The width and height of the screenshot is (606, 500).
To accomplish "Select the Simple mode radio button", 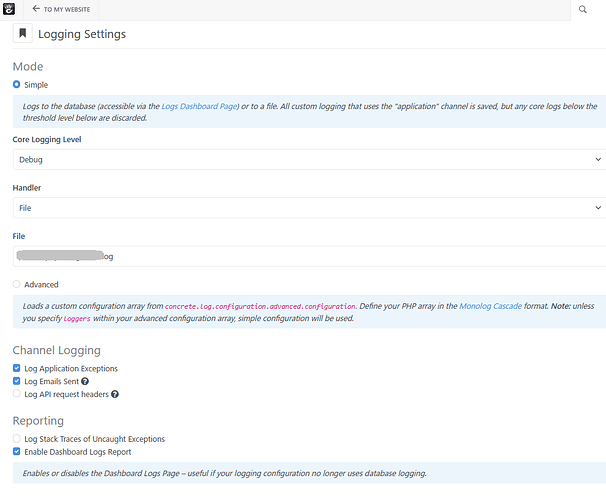I will coord(17,85).
